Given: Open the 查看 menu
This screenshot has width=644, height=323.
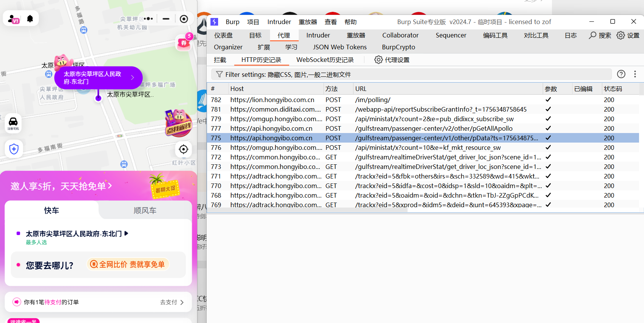Looking at the screenshot, I should [331, 22].
